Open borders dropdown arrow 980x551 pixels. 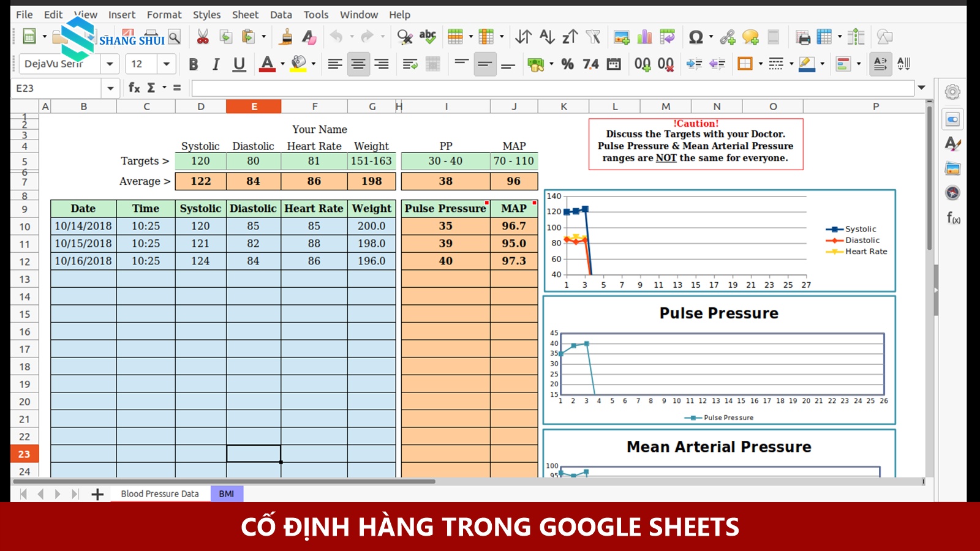(761, 64)
